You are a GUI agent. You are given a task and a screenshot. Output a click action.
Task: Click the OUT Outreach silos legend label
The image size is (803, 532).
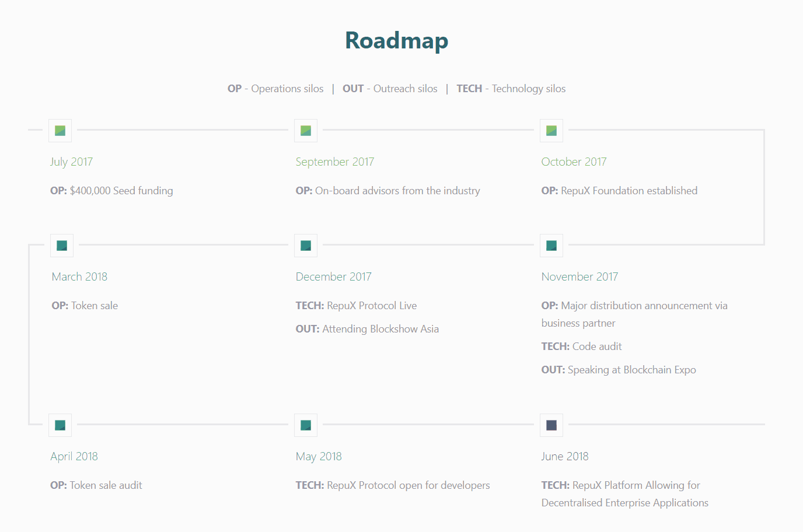pos(390,89)
